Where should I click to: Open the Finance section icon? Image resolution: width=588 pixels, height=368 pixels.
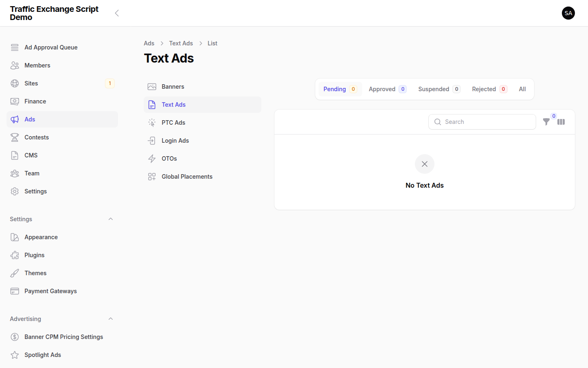pos(15,101)
